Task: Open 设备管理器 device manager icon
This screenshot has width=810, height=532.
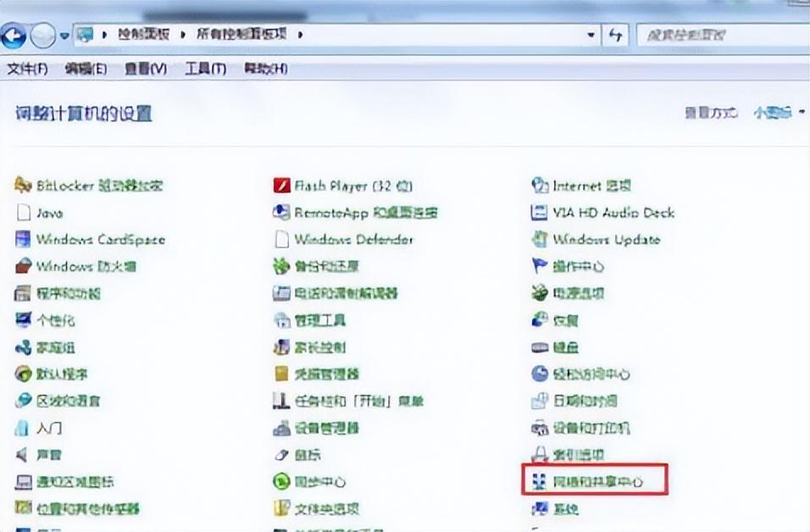Action: (281, 428)
